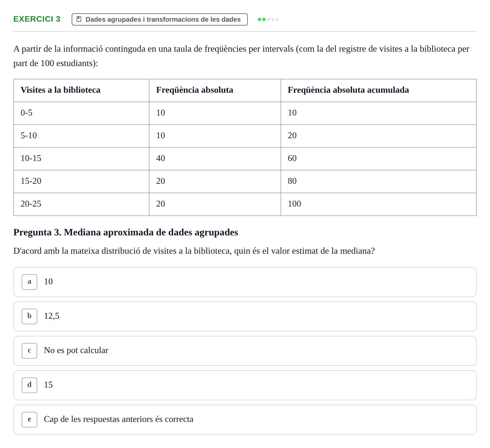This screenshot has width=490, height=448.
Task: Click the letter box 'd'
Action: coord(29,385)
